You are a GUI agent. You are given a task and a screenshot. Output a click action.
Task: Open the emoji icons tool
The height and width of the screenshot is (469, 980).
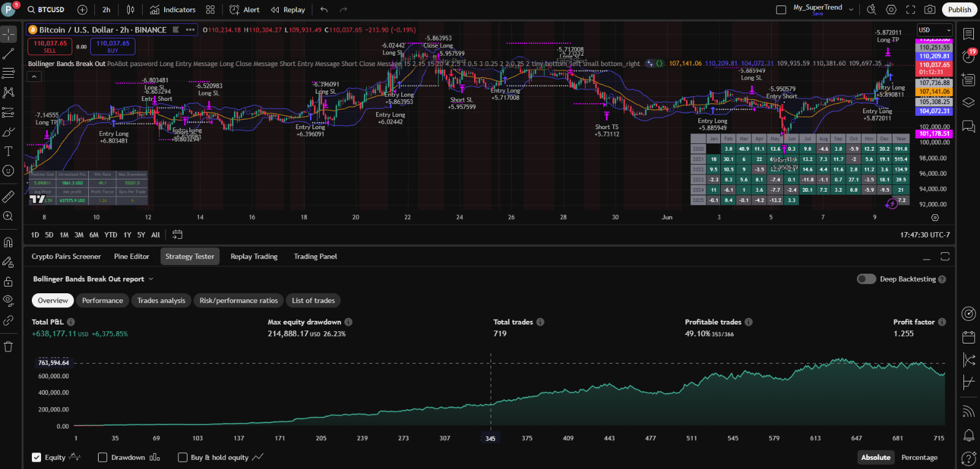tap(9, 171)
